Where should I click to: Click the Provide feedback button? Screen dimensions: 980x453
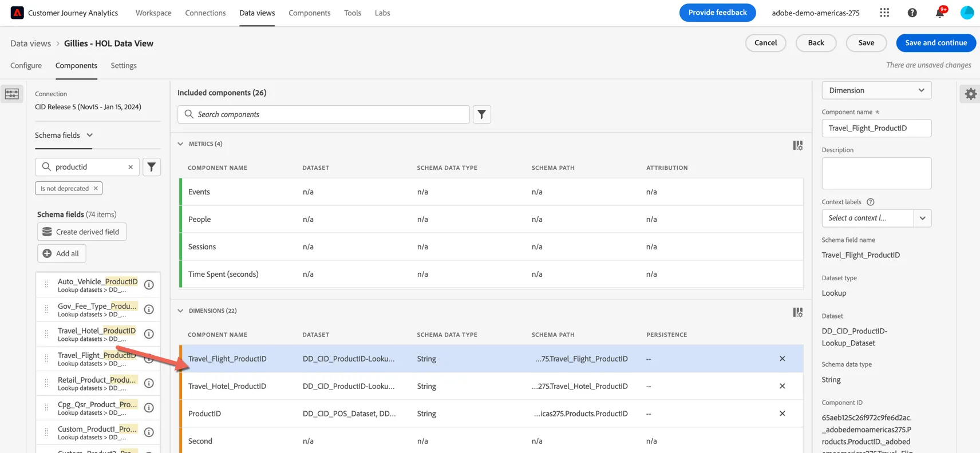coord(717,13)
